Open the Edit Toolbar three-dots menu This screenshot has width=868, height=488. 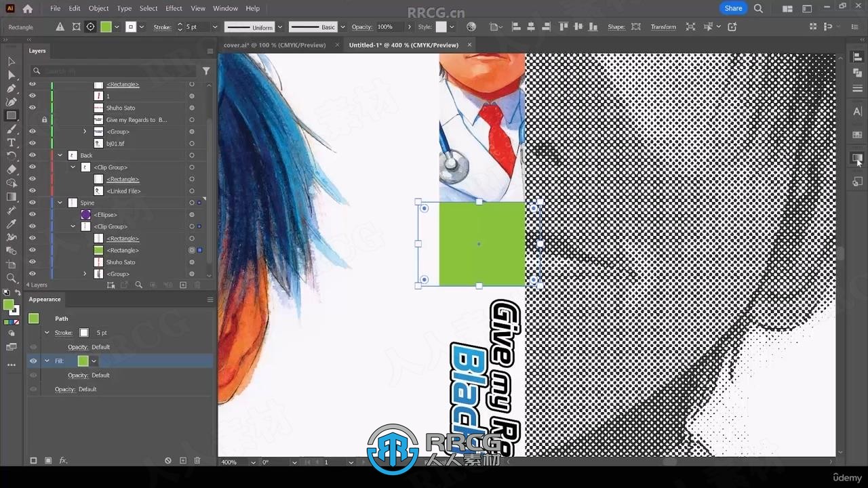(x=12, y=365)
